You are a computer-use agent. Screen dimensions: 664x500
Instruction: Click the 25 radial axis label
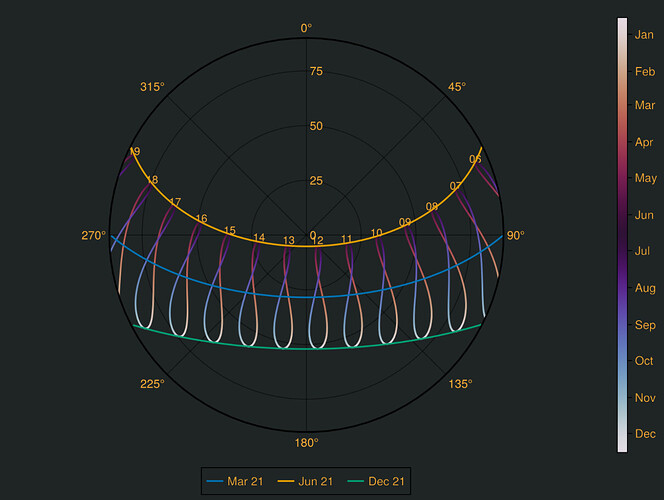[x=316, y=181]
